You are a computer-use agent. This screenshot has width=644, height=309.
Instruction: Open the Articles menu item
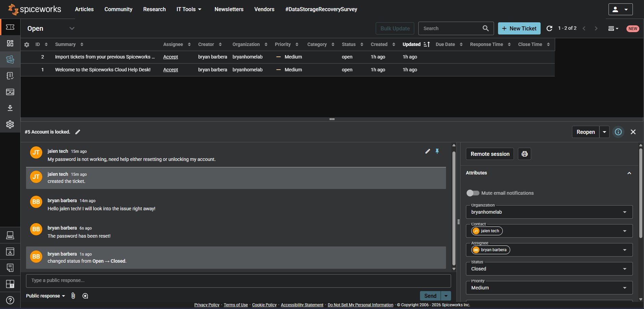pyautogui.click(x=84, y=9)
